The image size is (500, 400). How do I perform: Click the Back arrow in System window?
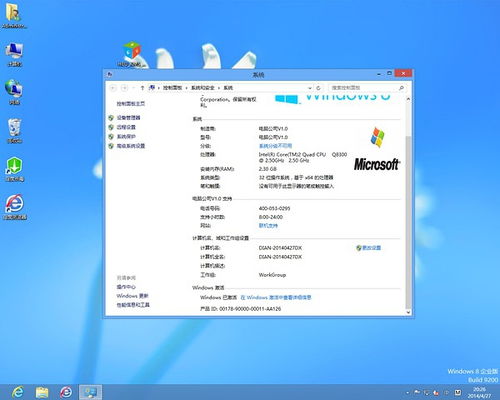point(113,88)
